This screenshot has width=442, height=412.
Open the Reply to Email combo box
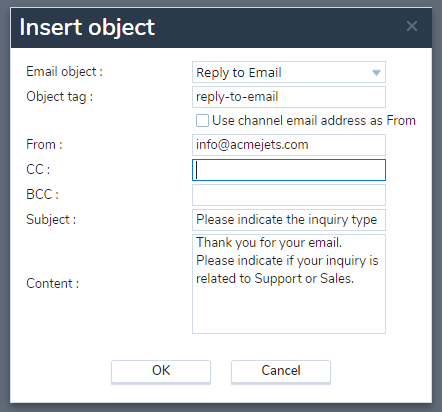(x=289, y=72)
